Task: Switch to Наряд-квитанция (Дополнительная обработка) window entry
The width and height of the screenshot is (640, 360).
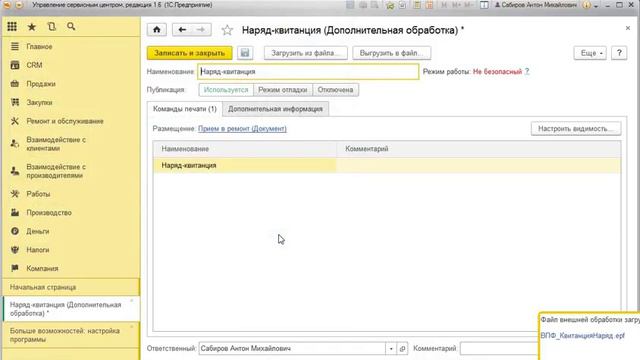Action: (71, 309)
